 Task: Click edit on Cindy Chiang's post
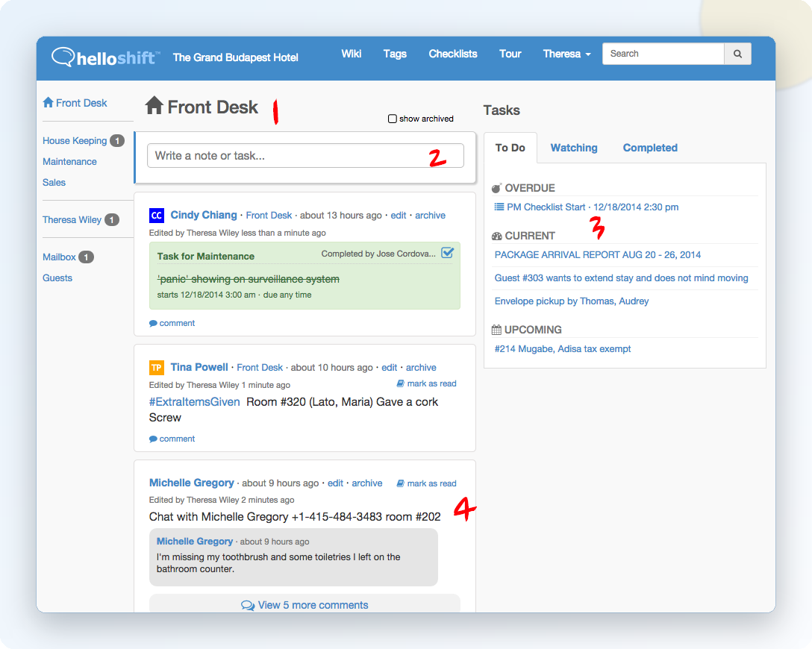(x=399, y=216)
